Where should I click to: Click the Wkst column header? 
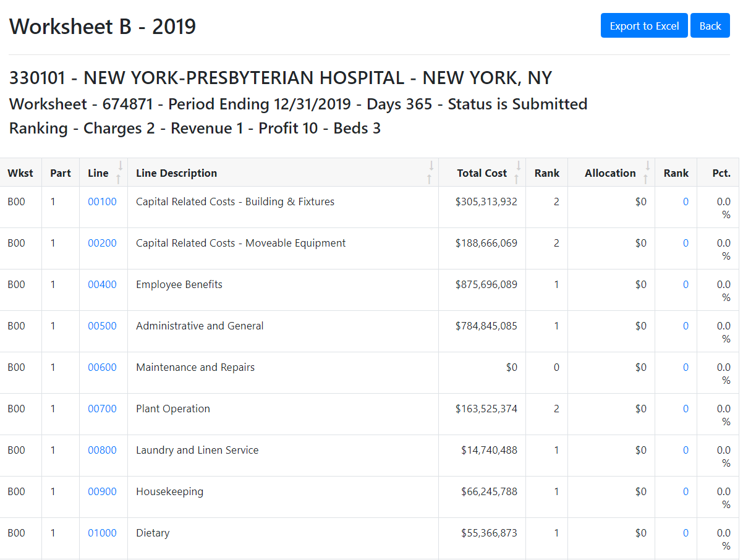point(20,173)
